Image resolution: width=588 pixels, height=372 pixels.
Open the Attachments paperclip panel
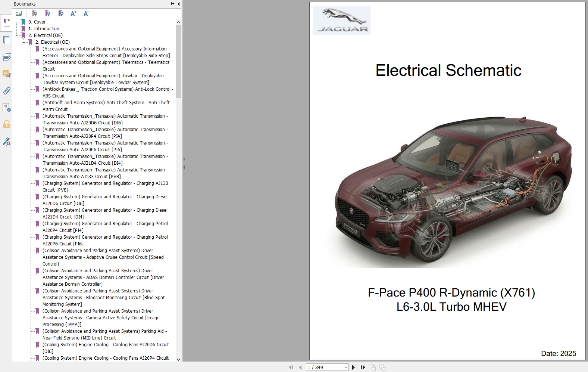(x=6, y=90)
